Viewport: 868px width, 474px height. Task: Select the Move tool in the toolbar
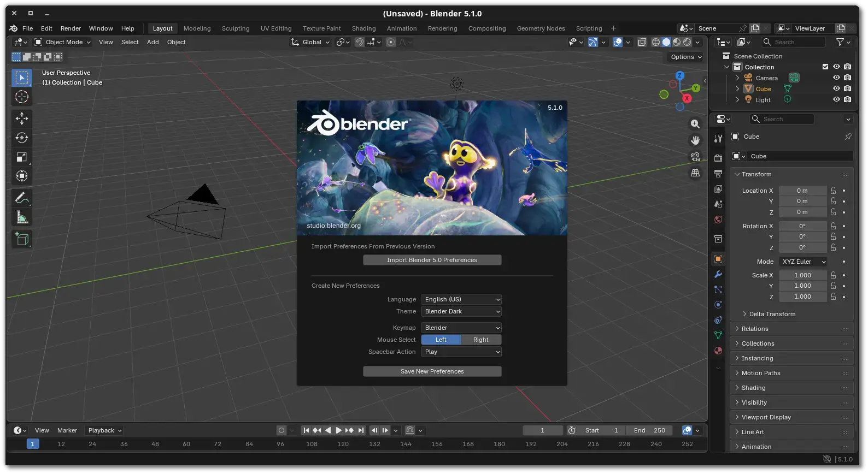click(22, 118)
